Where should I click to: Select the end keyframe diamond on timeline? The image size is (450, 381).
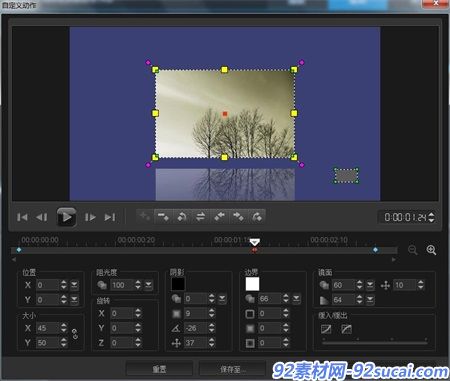tap(376, 250)
